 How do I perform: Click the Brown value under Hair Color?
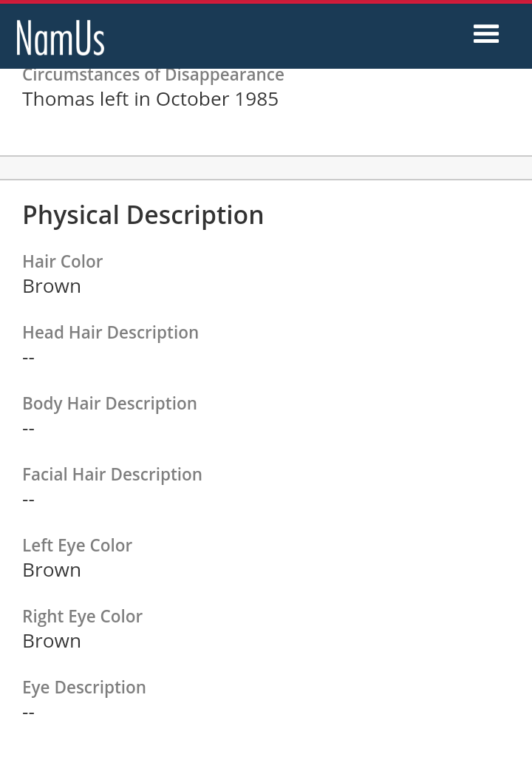click(52, 286)
